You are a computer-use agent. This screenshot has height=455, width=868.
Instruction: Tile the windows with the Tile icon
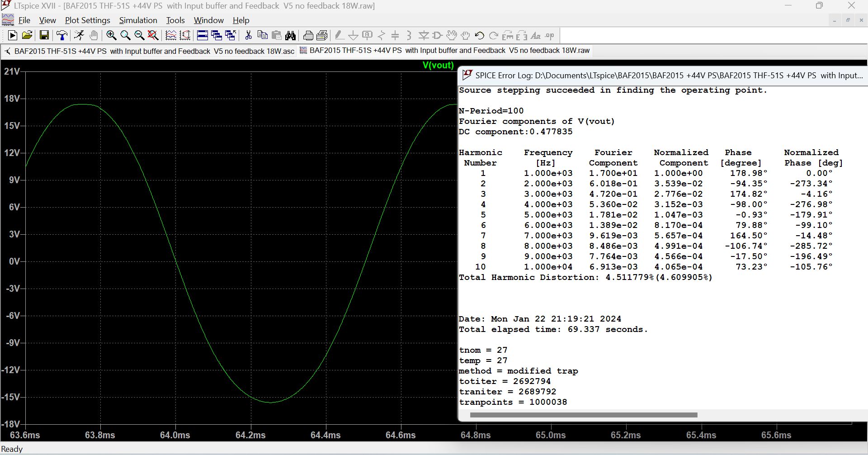click(203, 35)
